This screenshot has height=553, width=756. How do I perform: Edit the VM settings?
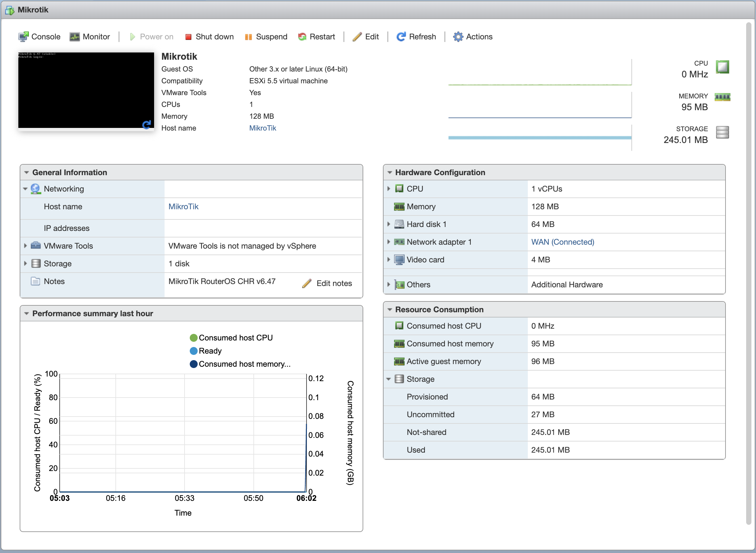coord(366,36)
